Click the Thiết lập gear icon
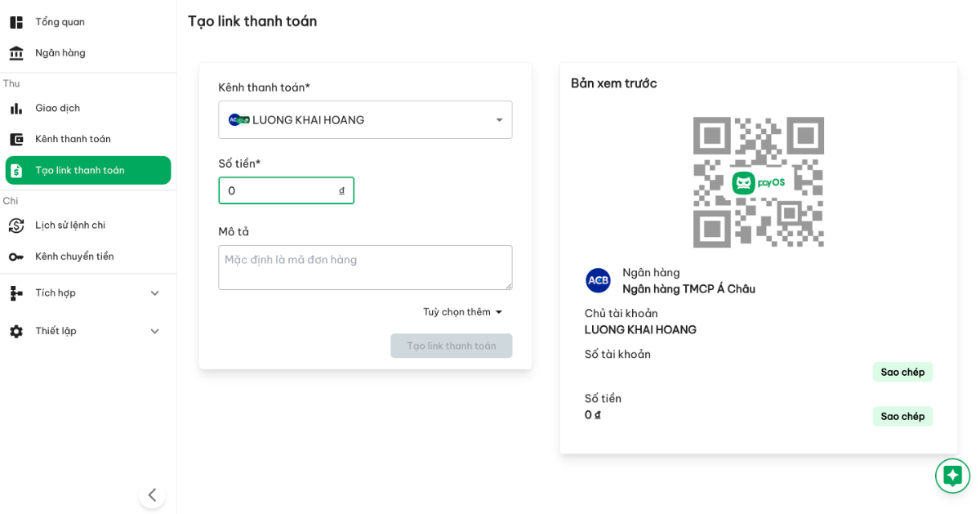The width and height of the screenshot is (980, 514). tap(16, 331)
